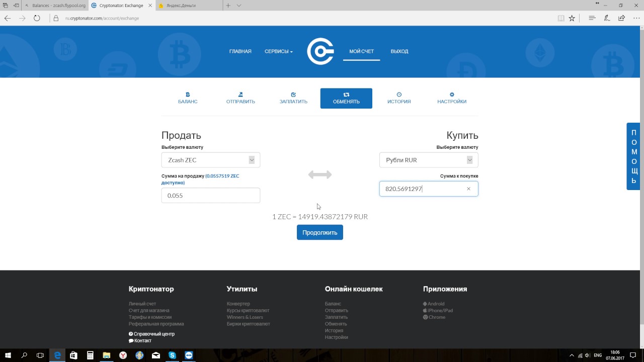
Task: Open footer link Реферальная программа
Action: [156, 324]
